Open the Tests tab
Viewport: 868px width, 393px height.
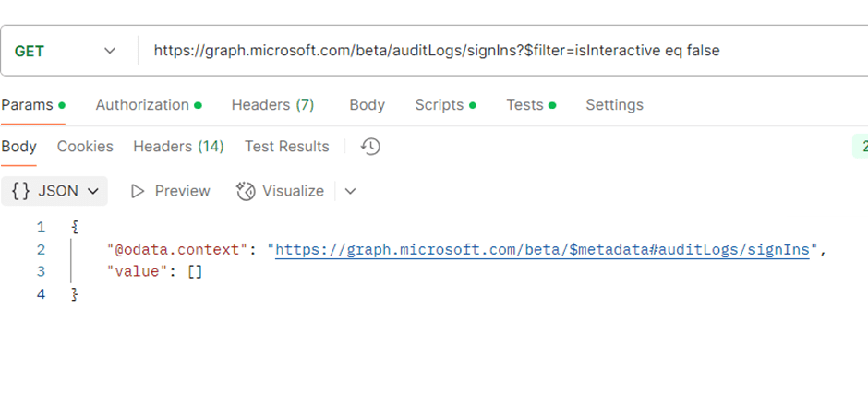524,105
